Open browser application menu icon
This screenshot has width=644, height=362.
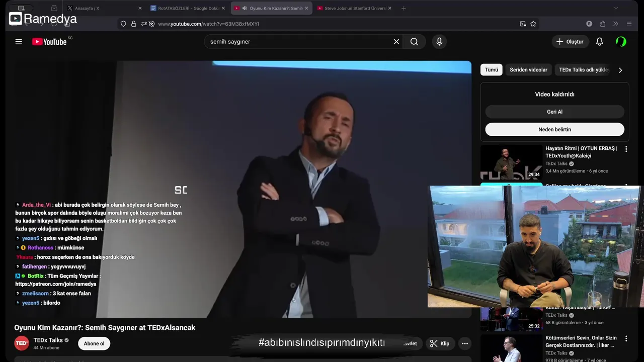pyautogui.click(x=629, y=24)
